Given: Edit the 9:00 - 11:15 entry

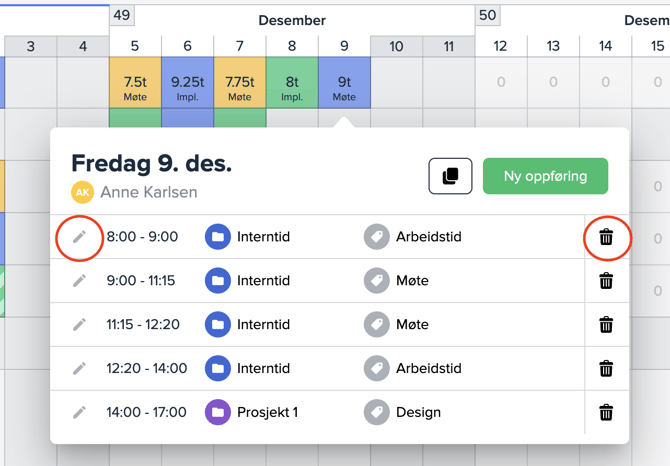Looking at the screenshot, I should (x=80, y=281).
